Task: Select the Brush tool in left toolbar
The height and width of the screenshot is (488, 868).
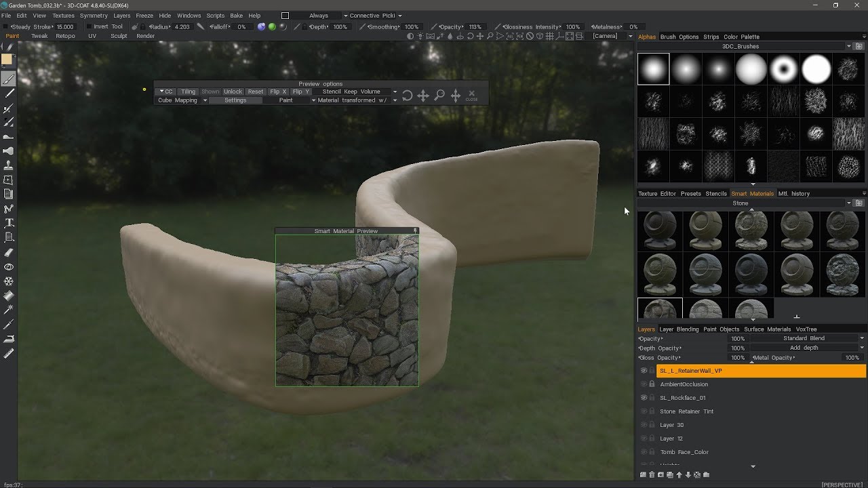Action: tap(9, 79)
